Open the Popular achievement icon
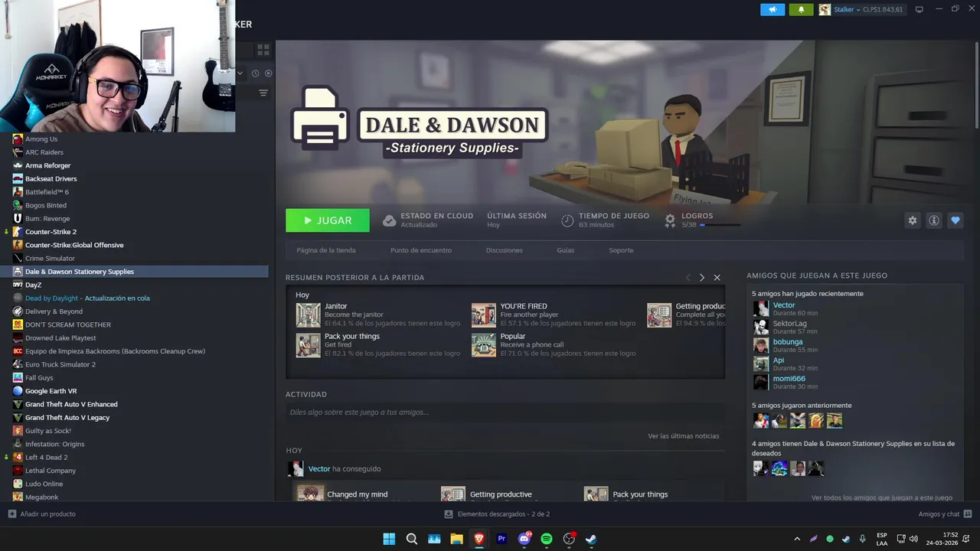 pyautogui.click(x=484, y=345)
